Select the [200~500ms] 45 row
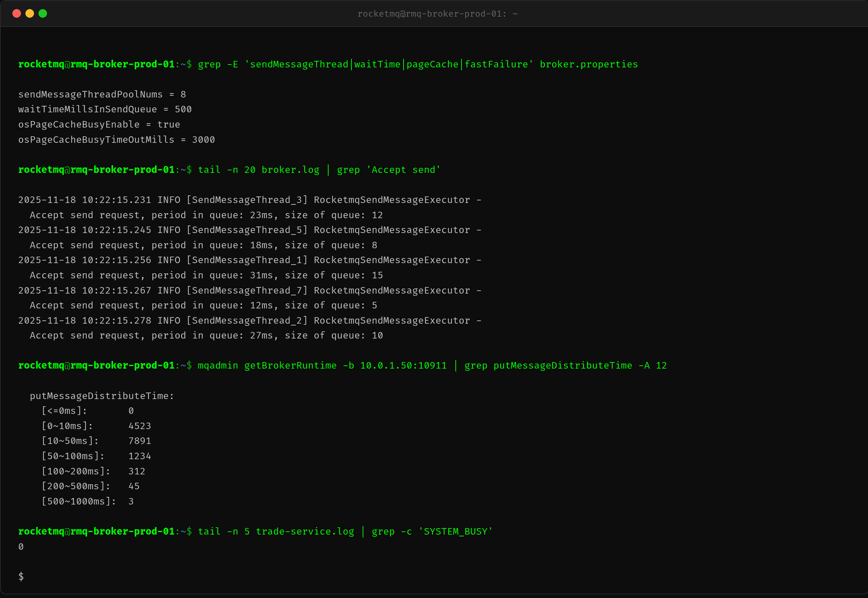Viewport: 868px width, 598px height. [x=91, y=486]
